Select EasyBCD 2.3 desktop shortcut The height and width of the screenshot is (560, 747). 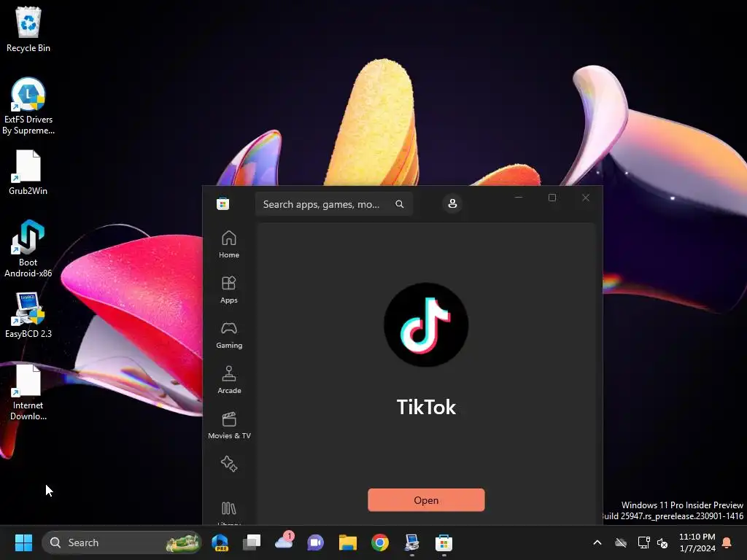coord(28,315)
